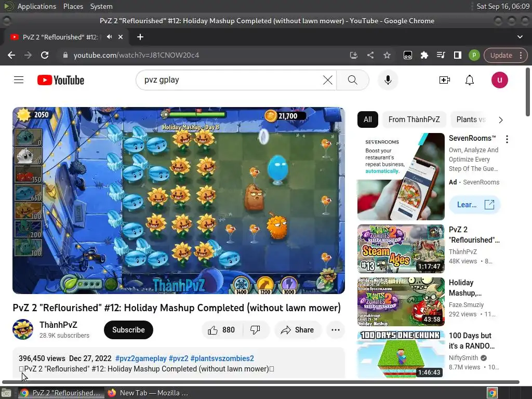Screen dimensions: 532x399
Task: Open the #plantsvszombies2 hashtag link
Action: [x=222, y=358]
